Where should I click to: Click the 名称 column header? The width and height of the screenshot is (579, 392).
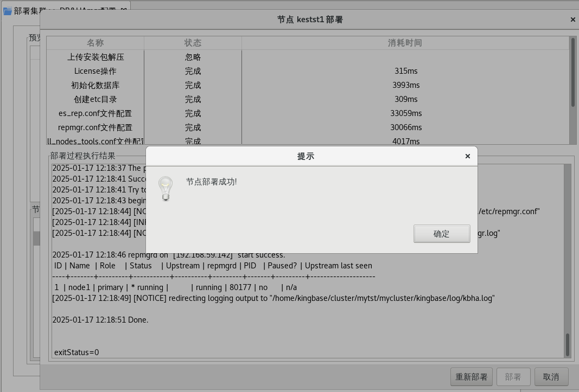pyautogui.click(x=96, y=43)
